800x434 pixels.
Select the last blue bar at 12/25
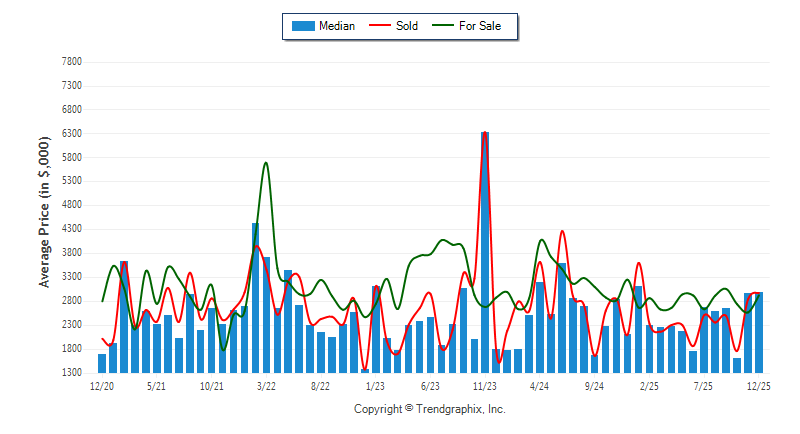pos(758,332)
